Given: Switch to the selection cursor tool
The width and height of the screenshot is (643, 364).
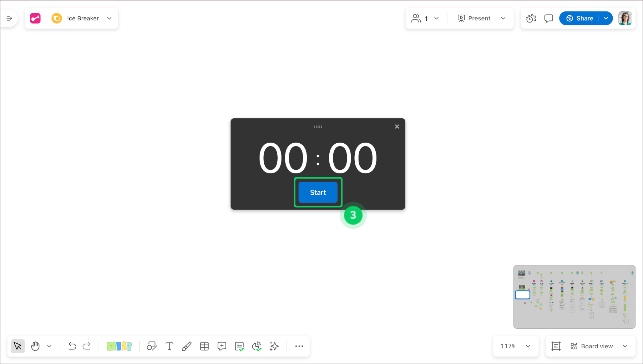Looking at the screenshot, I should [17, 346].
